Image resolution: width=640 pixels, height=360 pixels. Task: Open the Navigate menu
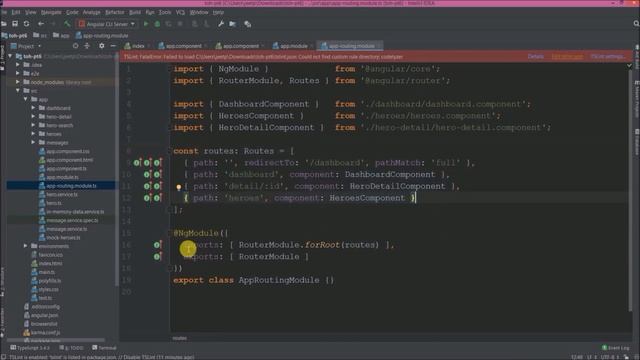pos(51,13)
